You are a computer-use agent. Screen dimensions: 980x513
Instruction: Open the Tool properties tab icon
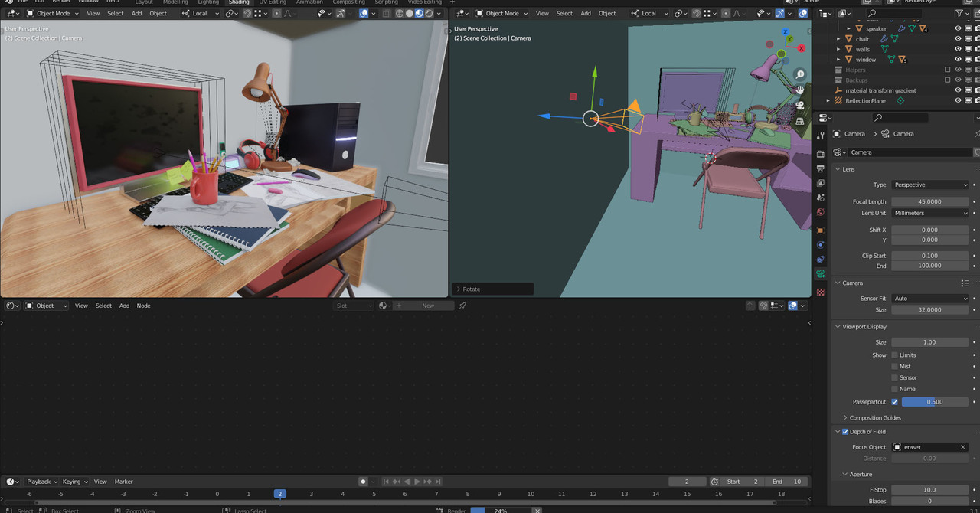(821, 135)
